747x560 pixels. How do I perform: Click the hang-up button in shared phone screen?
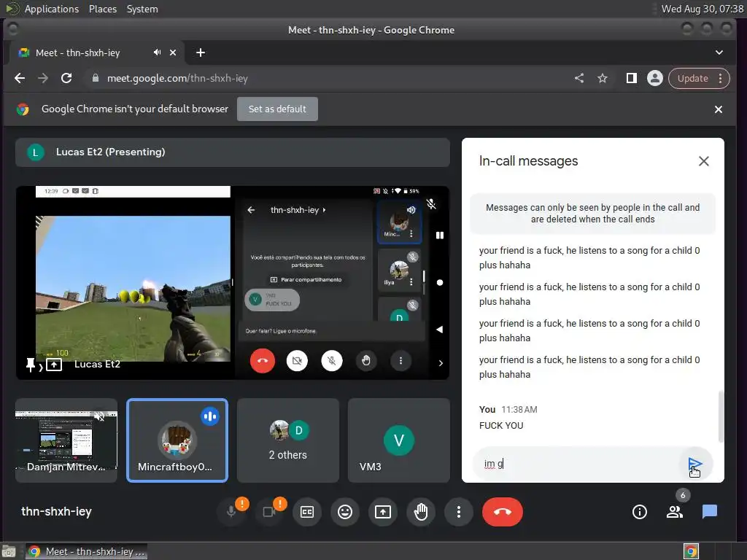(x=263, y=361)
